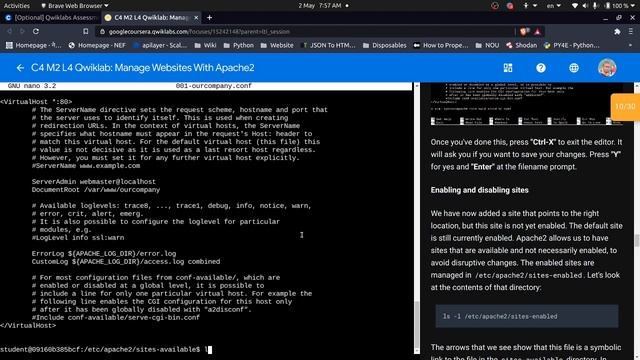The image size is (640, 360).
Task: Open the NOU bookmarks folder
Action: tap(487, 45)
